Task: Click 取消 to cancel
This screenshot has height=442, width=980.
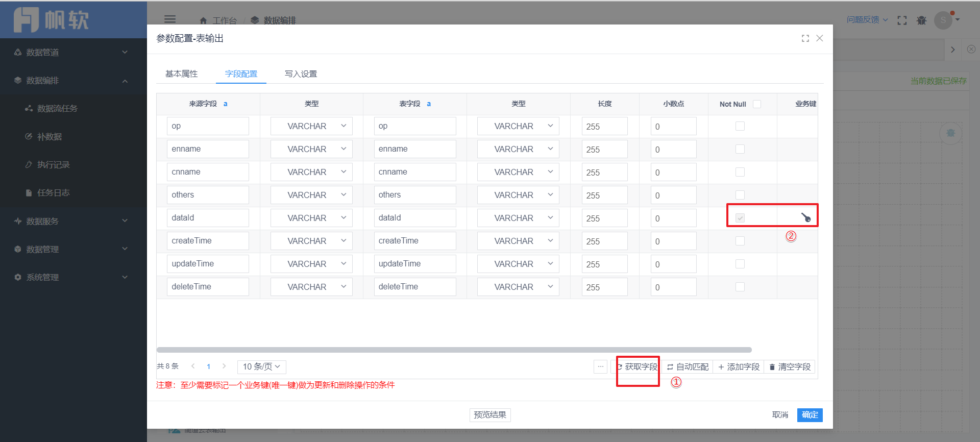Action: pyautogui.click(x=780, y=414)
